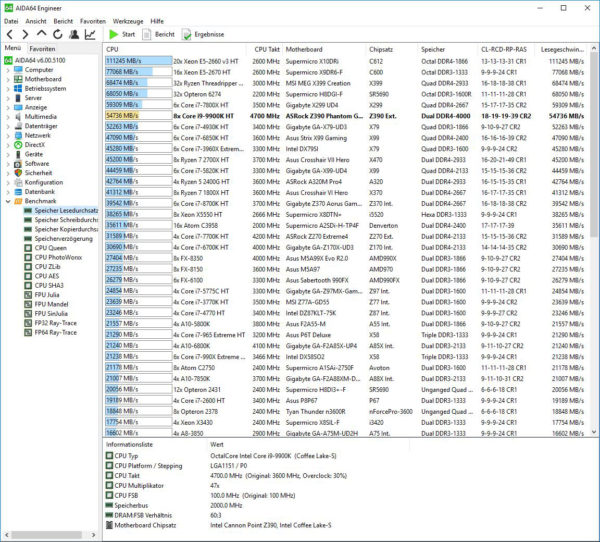Select the Speicher Kopierdurchsatz benchmark icon

click(28, 229)
